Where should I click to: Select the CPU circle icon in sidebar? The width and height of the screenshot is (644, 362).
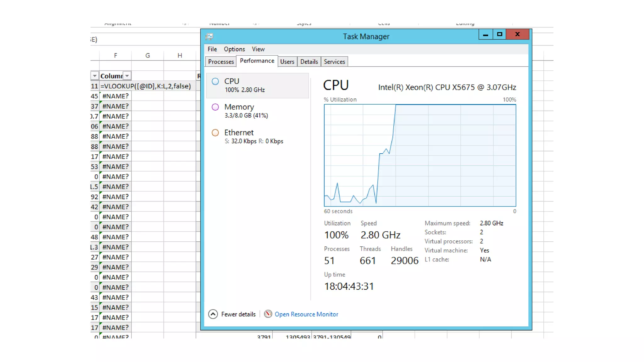coord(215,82)
